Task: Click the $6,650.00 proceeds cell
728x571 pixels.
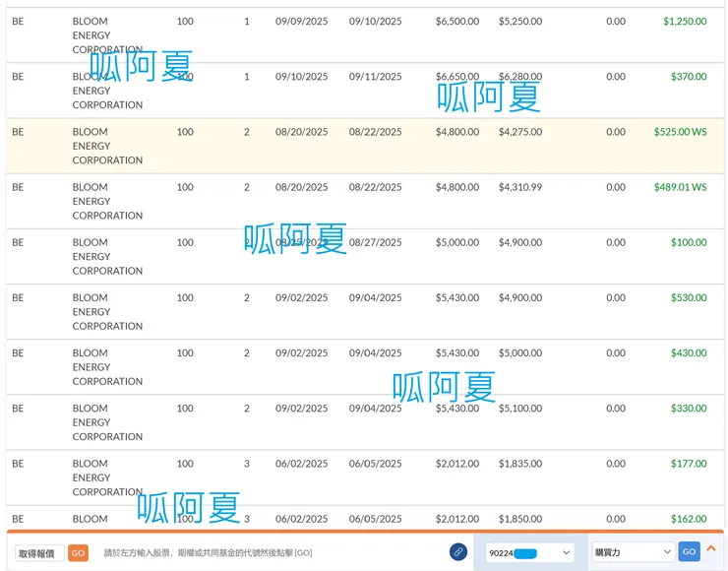Action: (x=457, y=77)
